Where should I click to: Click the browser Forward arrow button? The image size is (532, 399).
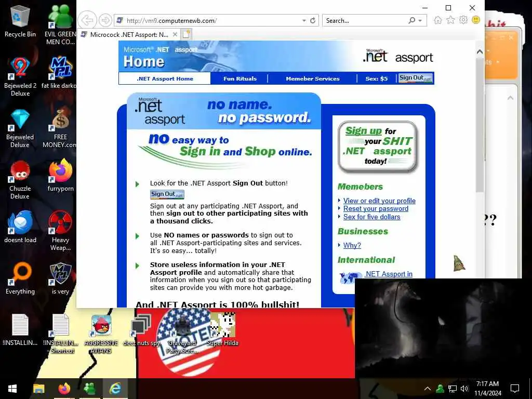105,20
